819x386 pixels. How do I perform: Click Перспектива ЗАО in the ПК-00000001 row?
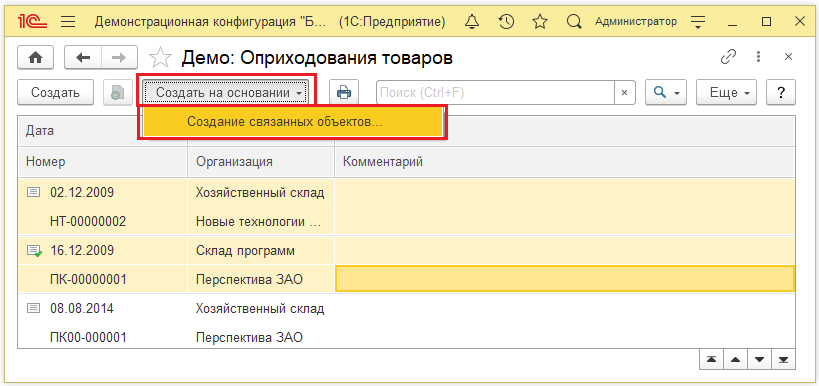point(249,280)
